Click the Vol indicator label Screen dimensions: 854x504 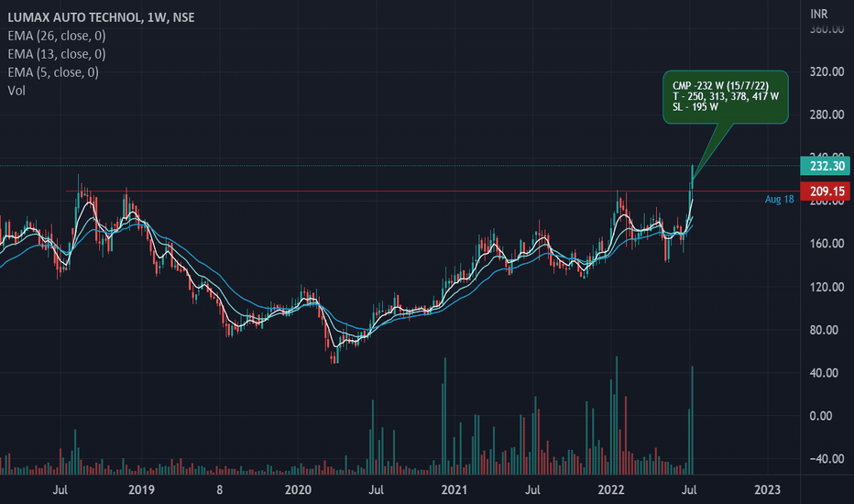pos(16,91)
